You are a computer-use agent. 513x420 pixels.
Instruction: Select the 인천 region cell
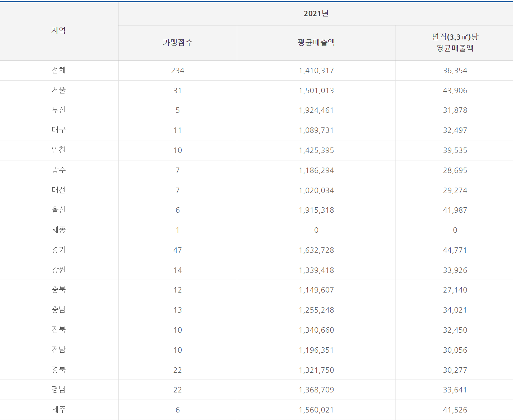(59, 150)
